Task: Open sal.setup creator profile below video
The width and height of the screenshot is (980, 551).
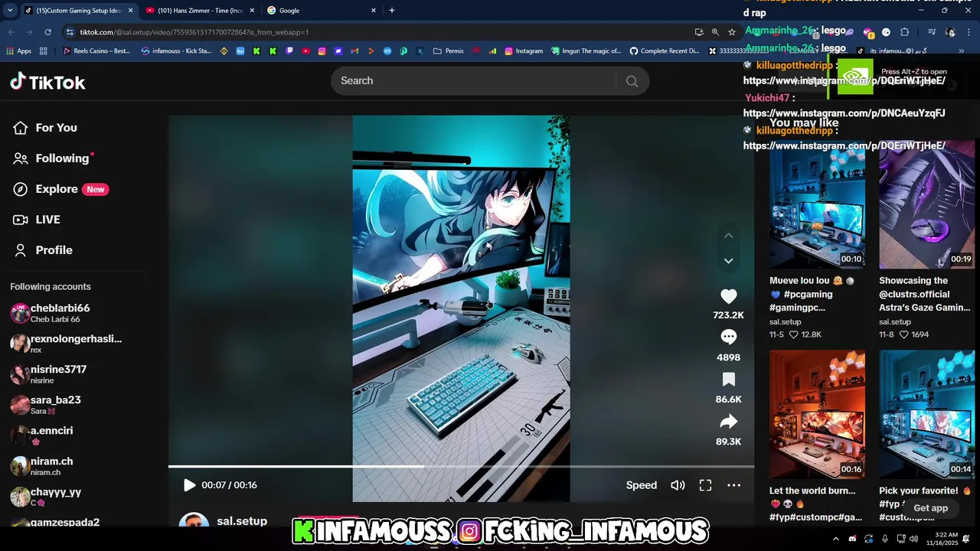Action: 242,521
